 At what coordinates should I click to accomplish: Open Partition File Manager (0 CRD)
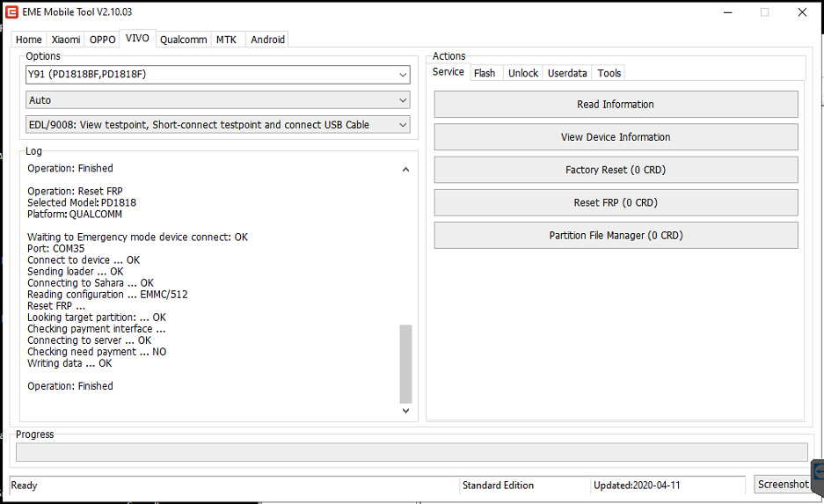pyautogui.click(x=616, y=236)
